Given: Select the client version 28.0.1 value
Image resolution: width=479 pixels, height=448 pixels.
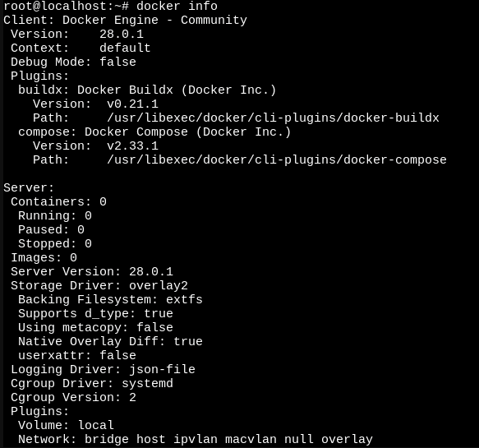Looking at the screenshot, I should click(x=122, y=34).
